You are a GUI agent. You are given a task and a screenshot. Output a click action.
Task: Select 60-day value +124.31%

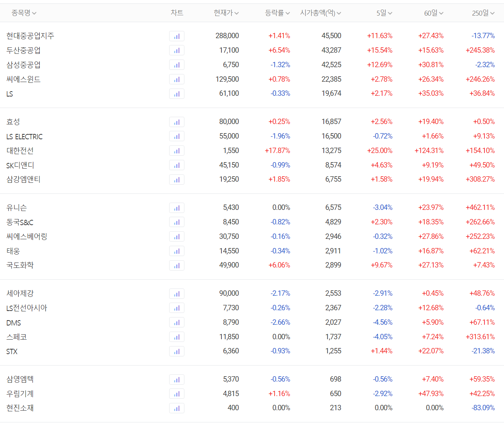(429, 151)
